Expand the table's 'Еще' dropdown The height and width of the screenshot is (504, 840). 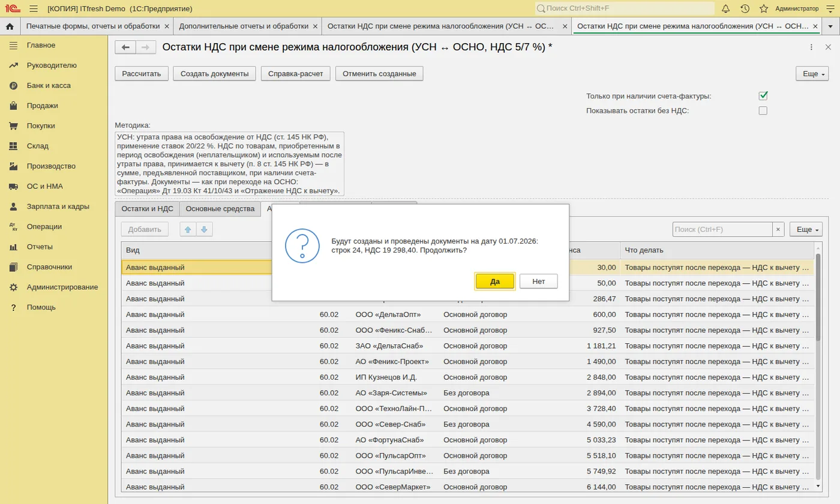click(806, 229)
